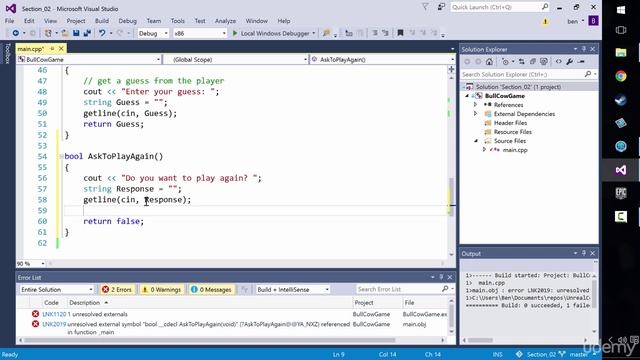640x360 pixels.
Task: Click the Preview Selected Items icon in Solution Explorer
Action: click(582, 62)
